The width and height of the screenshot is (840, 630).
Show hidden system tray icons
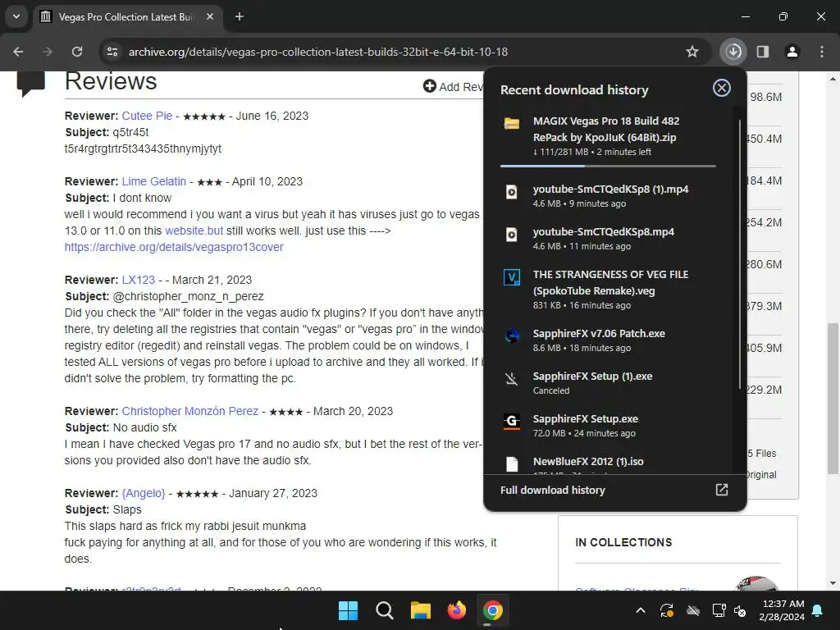coord(640,610)
